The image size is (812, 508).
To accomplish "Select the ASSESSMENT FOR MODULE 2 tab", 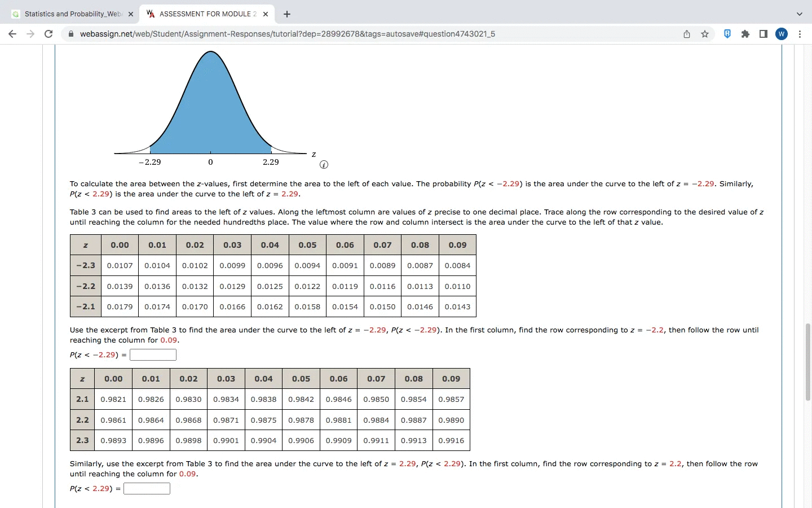I will pyautogui.click(x=206, y=14).
